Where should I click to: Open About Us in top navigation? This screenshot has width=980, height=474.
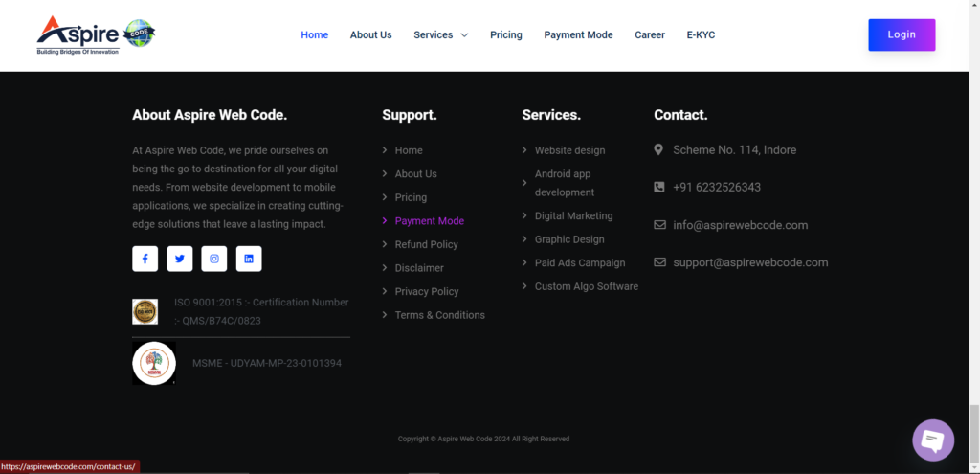370,35
